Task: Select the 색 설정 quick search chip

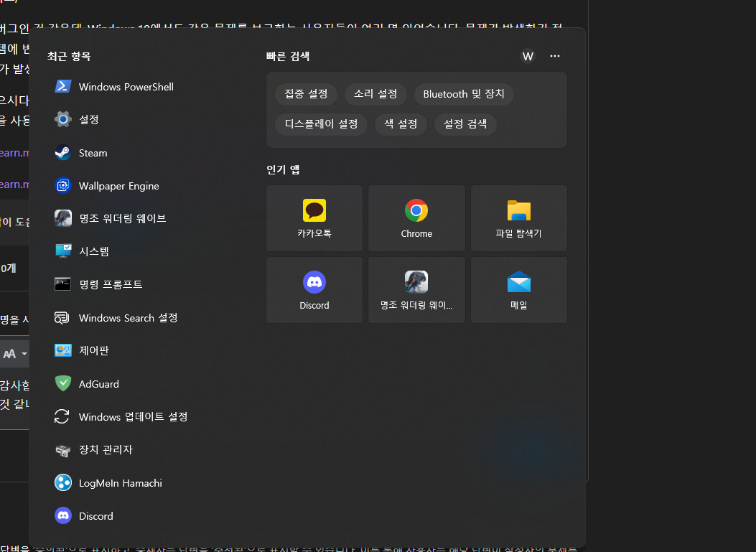Action: [401, 124]
